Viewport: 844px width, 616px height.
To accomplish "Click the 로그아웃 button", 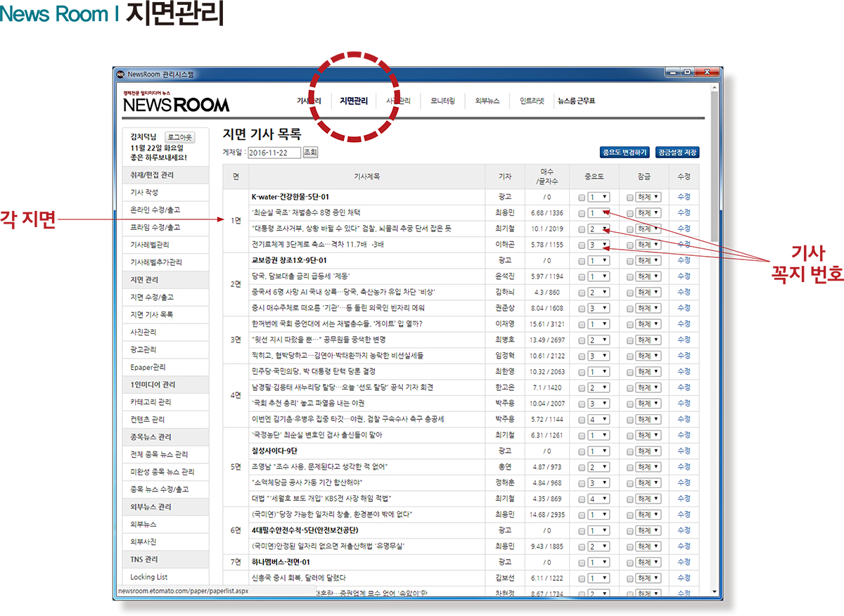I will [179, 137].
